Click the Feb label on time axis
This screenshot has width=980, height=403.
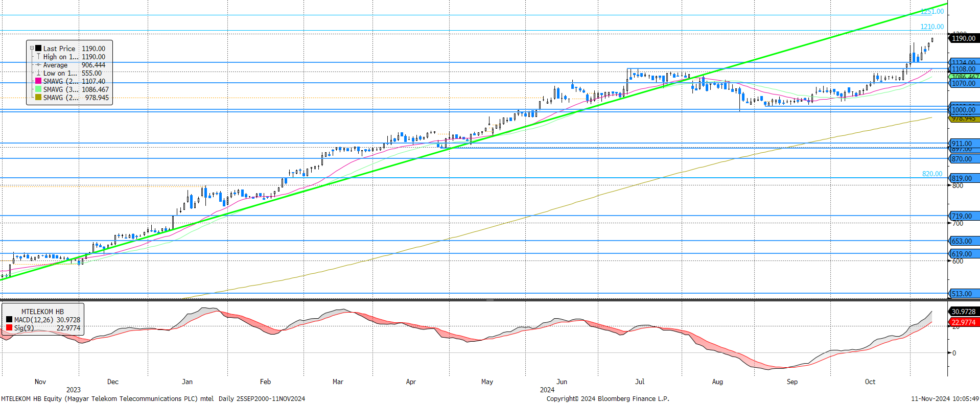pyautogui.click(x=265, y=382)
